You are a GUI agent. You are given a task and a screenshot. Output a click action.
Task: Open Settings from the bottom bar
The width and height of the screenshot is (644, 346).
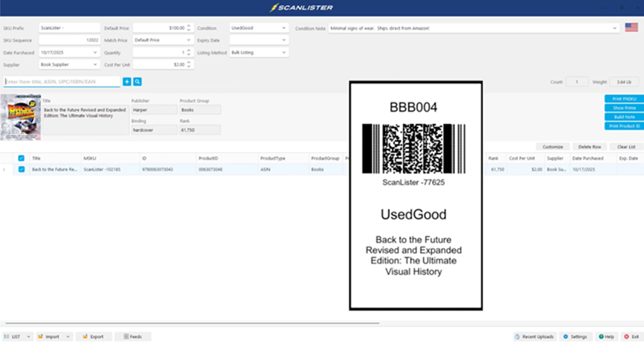tap(575, 337)
